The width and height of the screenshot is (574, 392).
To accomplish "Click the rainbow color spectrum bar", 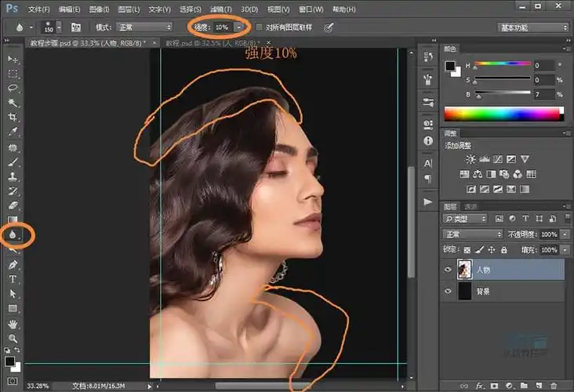I will click(503, 114).
